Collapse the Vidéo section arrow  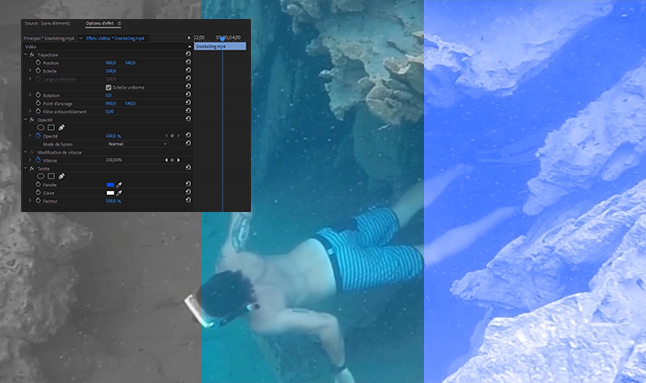click(190, 47)
